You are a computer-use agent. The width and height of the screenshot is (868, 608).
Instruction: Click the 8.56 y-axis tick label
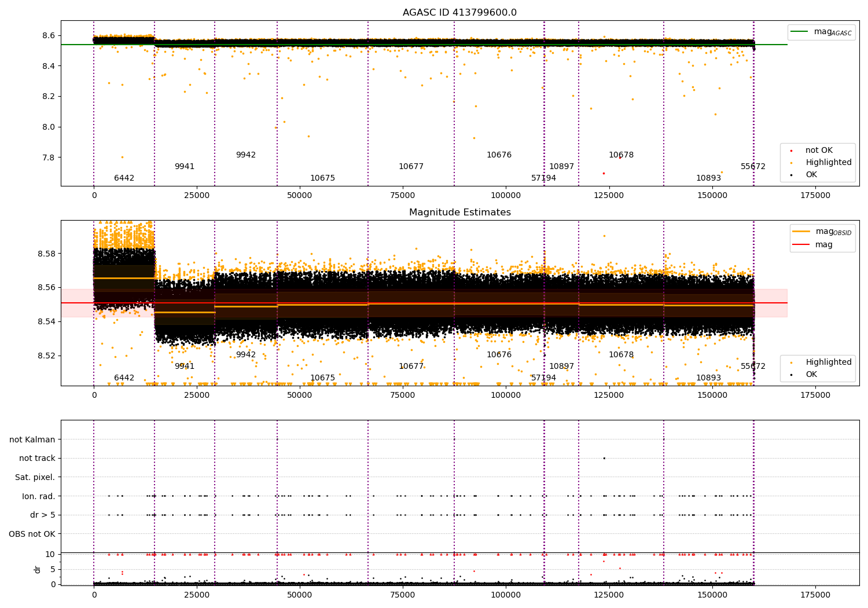coord(46,287)
